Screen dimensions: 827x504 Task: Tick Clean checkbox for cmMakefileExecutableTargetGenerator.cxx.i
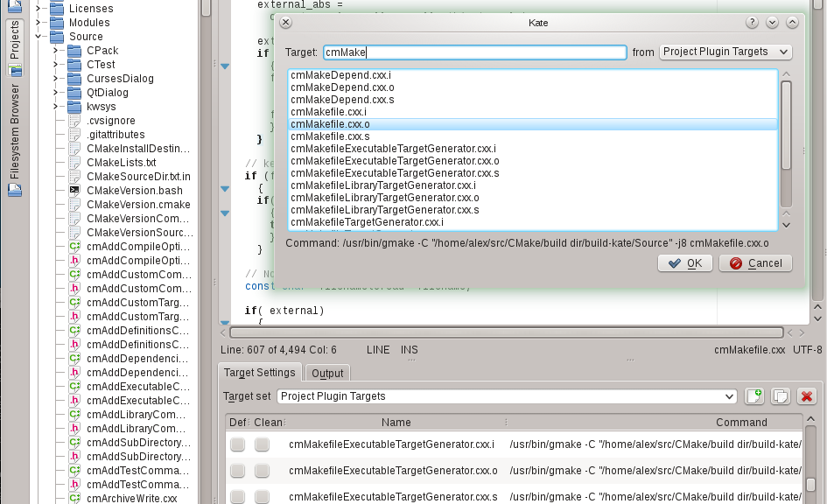click(262, 444)
